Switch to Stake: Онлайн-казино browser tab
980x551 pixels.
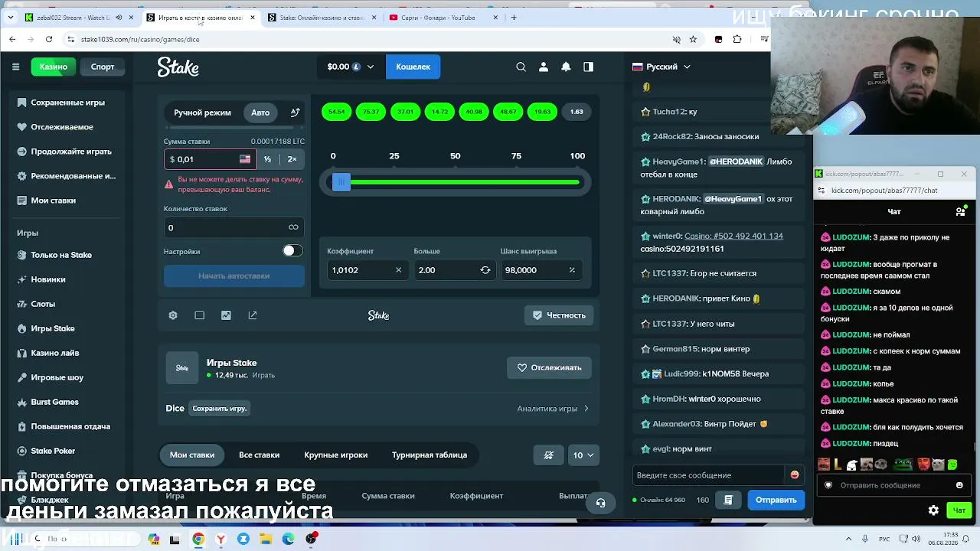click(x=321, y=18)
